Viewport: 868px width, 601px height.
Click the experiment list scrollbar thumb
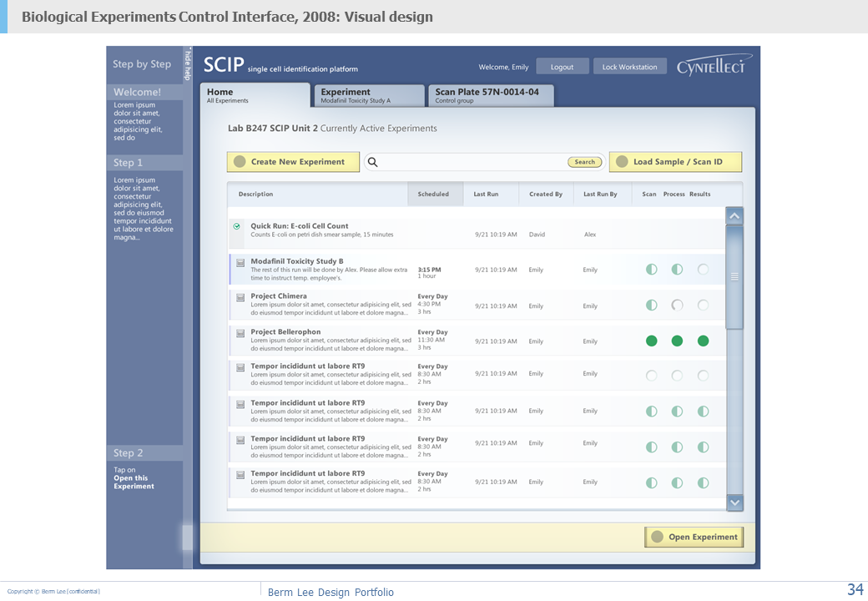(734, 276)
